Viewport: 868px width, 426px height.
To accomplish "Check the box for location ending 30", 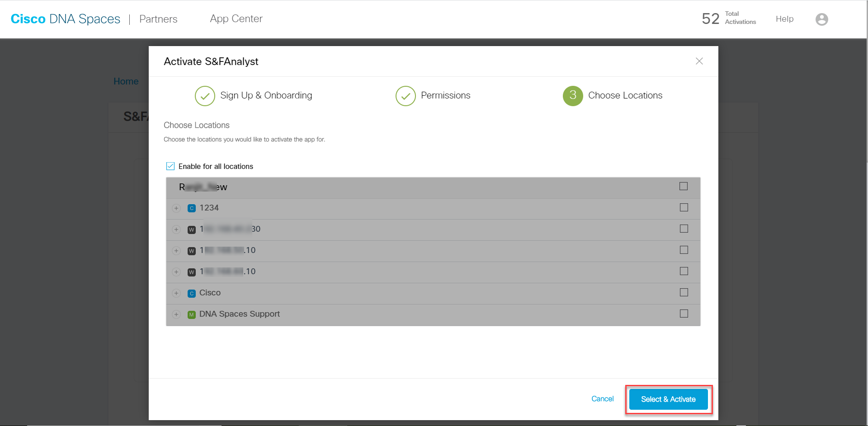I will point(684,229).
